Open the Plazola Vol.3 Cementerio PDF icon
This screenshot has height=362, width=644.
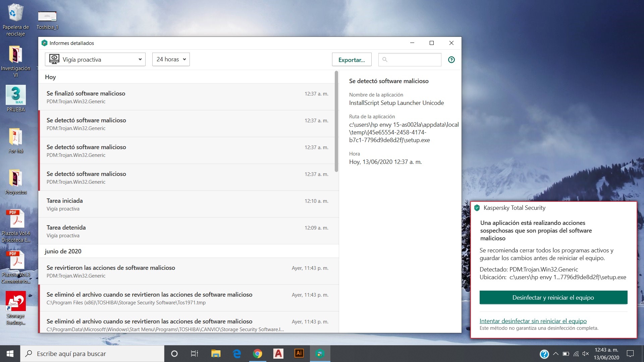pyautogui.click(x=15, y=267)
